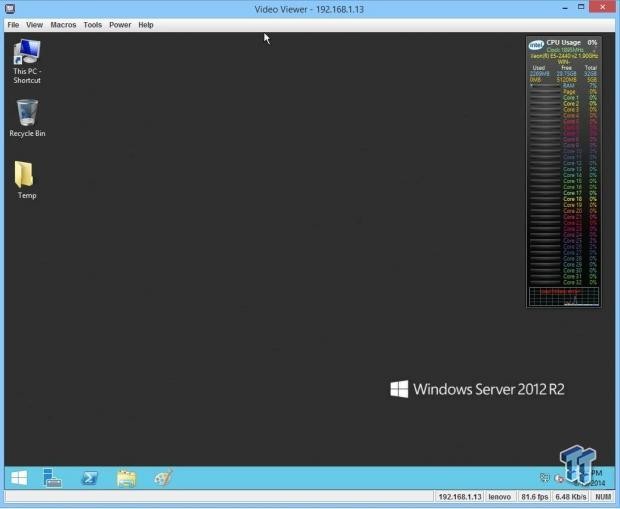Screen dimensions: 620x509
Task: Launch Server Manager from the taskbar
Action: pos(52,478)
